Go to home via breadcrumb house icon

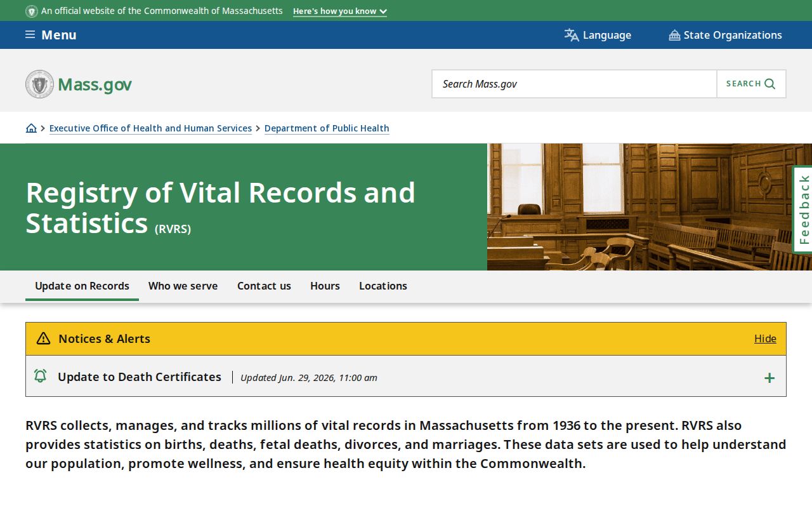pos(31,128)
